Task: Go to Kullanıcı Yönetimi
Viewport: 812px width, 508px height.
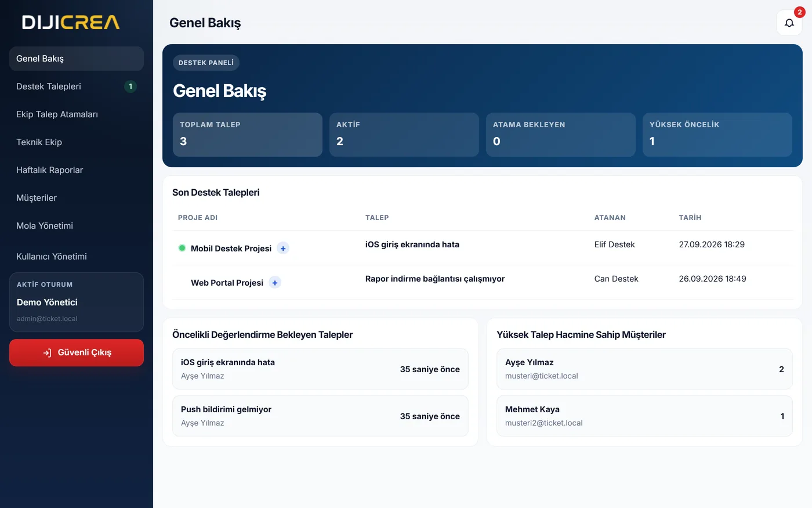Action: [x=77, y=257]
